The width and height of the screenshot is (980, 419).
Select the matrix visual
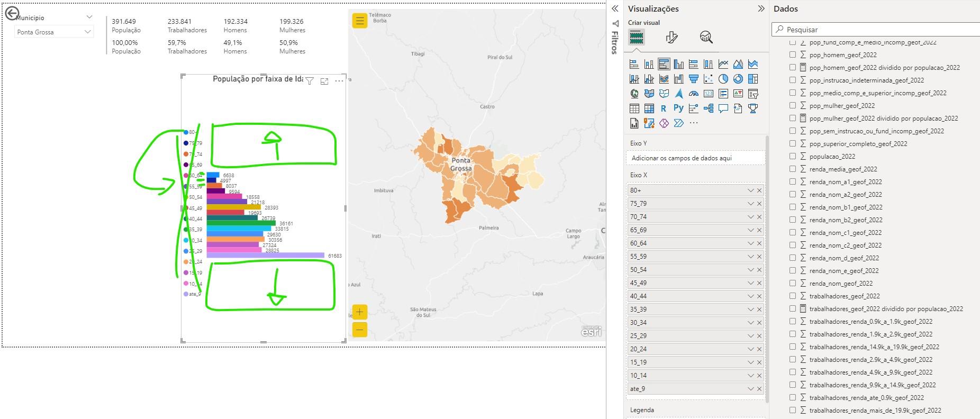[x=649, y=108]
